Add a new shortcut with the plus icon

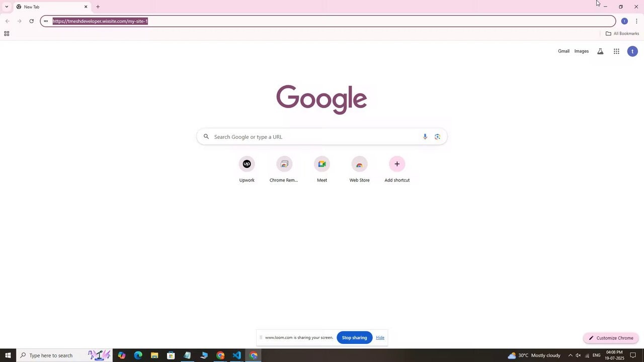397,164
